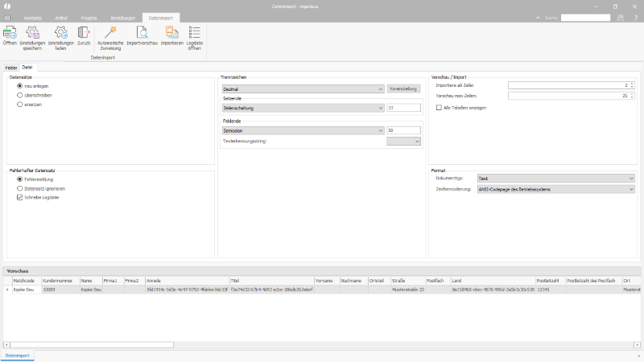The height and width of the screenshot is (362, 644).
Task: Click the Einstellungen speichern icon
Action: click(32, 33)
